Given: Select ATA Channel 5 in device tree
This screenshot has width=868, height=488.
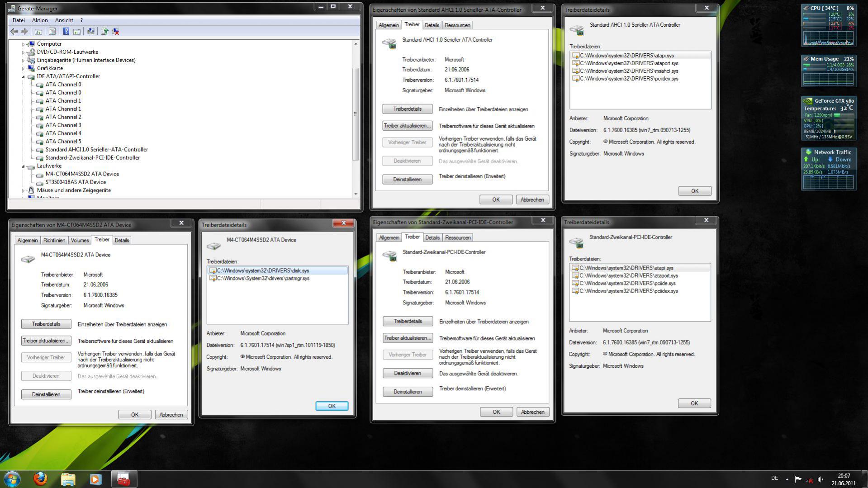Looking at the screenshot, I should 63,142.
